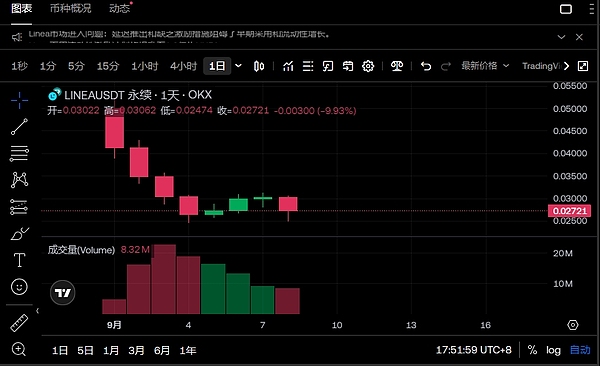Set the chart range to 3月
Viewport: 600px width, 366px height.
coord(136,350)
